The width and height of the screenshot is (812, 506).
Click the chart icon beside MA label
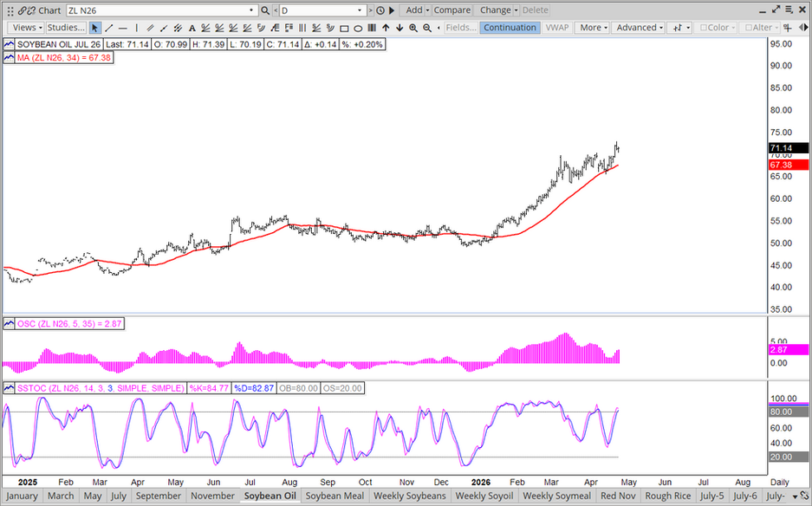point(9,58)
